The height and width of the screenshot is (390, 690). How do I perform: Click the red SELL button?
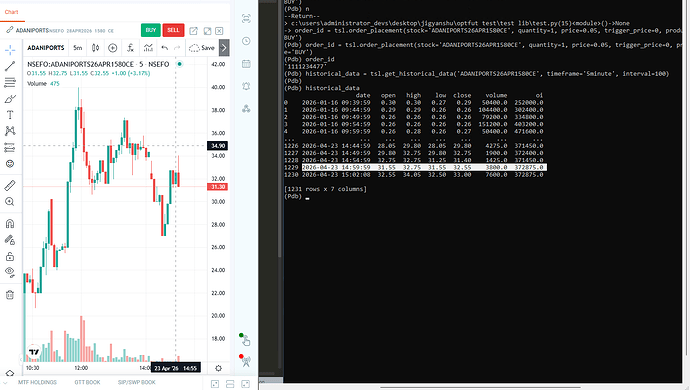click(x=173, y=30)
